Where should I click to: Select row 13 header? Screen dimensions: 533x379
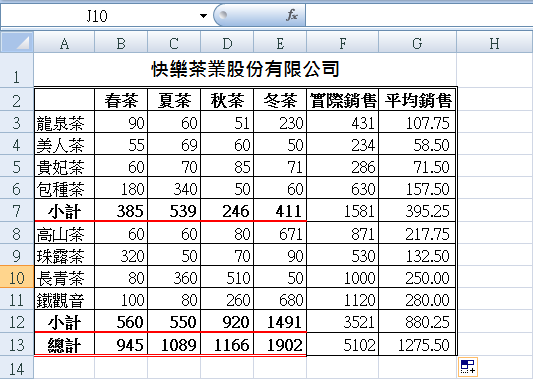pyautogui.click(x=17, y=344)
